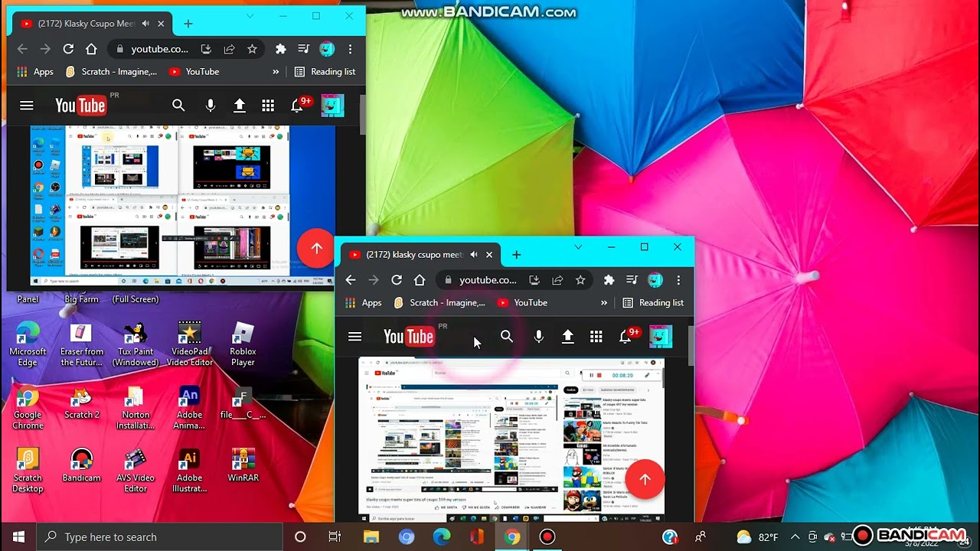Go to Chrome home page in the upper-left window

(91, 49)
